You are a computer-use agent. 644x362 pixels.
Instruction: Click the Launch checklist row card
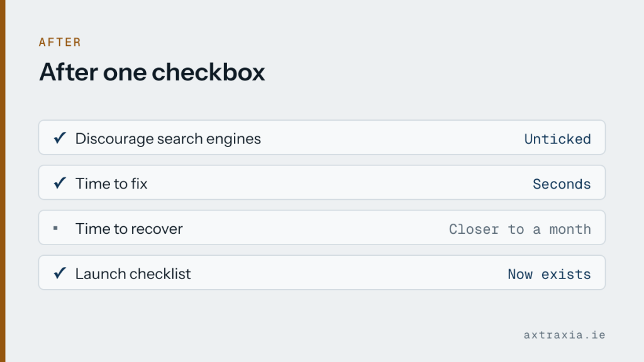point(322,273)
